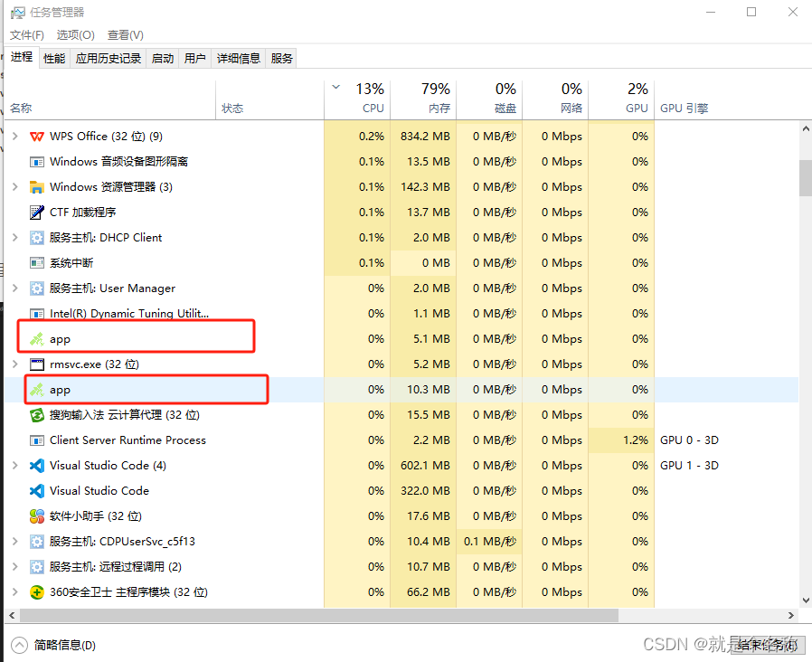Open the 文件(F) menu
812x662 pixels.
click(27, 35)
